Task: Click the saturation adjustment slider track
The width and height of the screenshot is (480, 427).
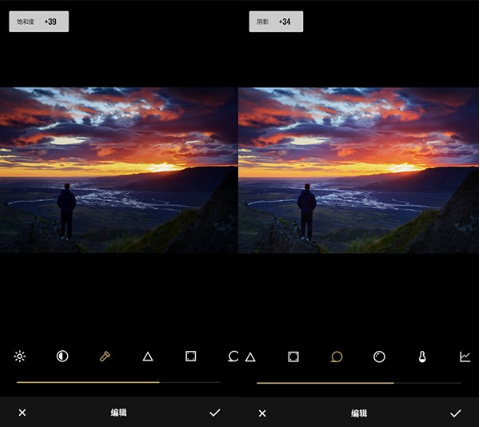Action: pos(119,382)
